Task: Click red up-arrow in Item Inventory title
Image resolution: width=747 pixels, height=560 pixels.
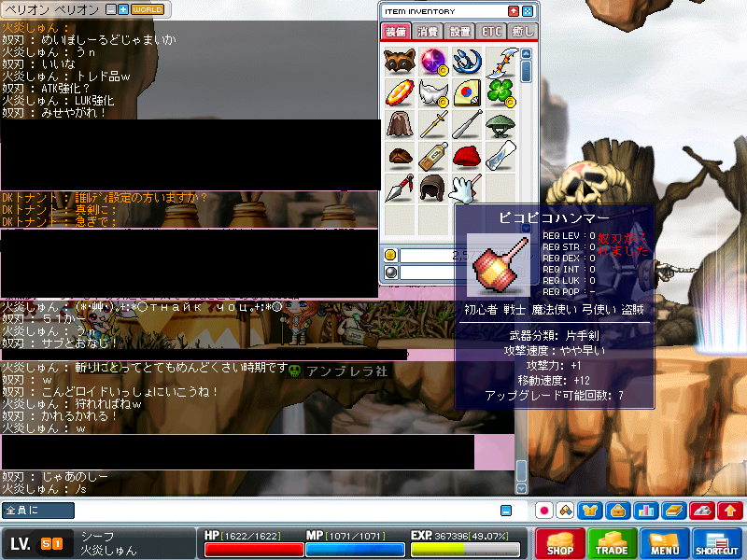Action: click(513, 11)
